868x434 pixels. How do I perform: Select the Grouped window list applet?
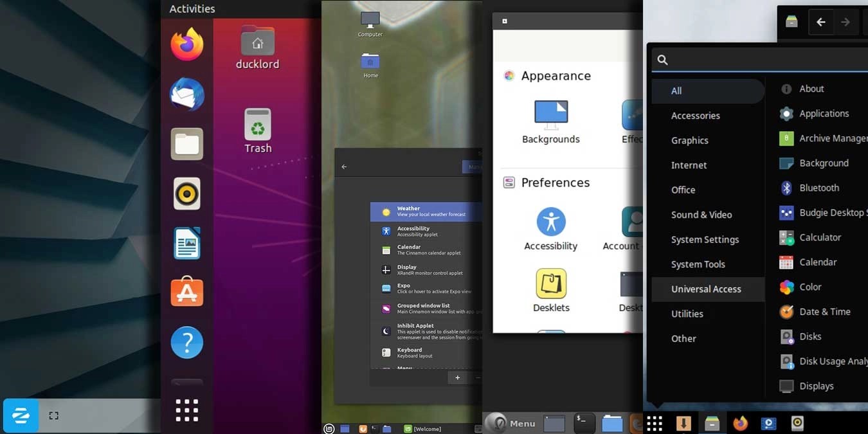point(426,309)
